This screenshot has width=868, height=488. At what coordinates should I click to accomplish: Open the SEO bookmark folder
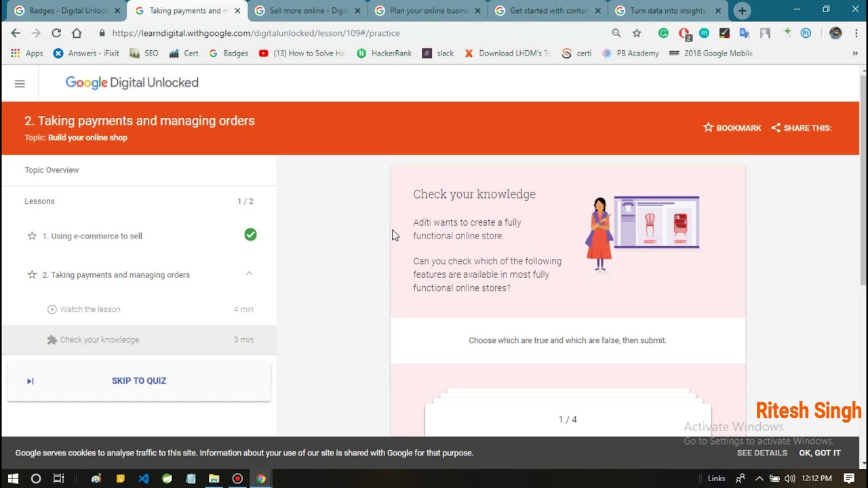pyautogui.click(x=144, y=53)
